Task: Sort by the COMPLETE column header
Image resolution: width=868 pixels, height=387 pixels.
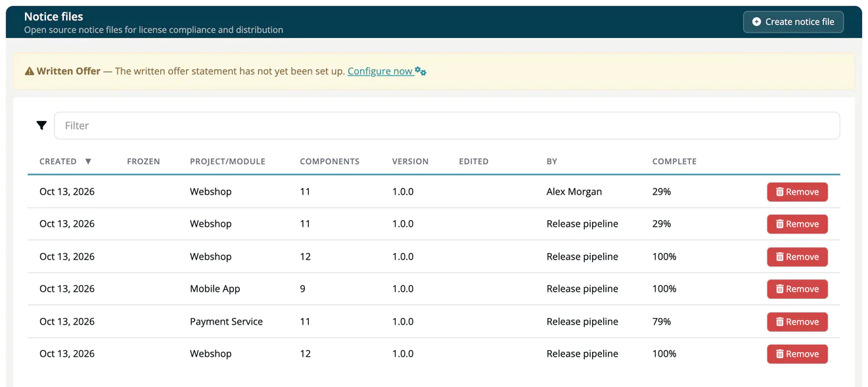Action: tap(674, 161)
